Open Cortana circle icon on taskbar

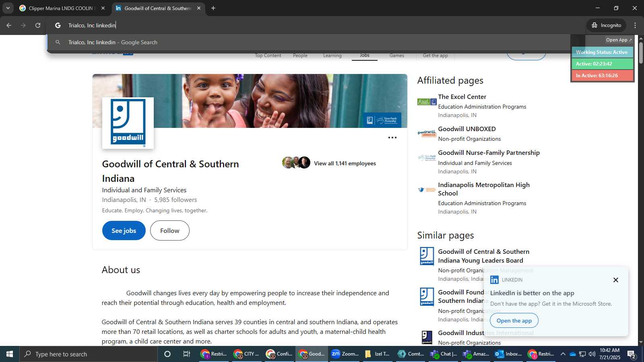click(x=167, y=354)
